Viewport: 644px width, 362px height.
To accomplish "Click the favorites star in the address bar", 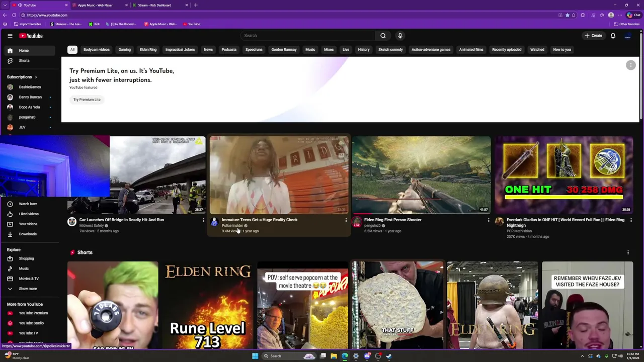I will coord(568,15).
